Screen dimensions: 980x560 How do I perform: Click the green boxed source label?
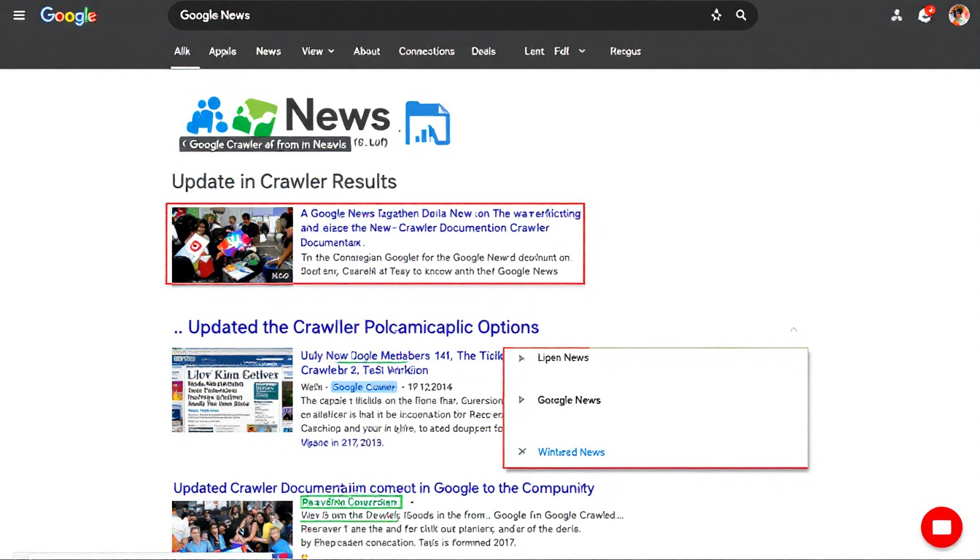(351, 502)
